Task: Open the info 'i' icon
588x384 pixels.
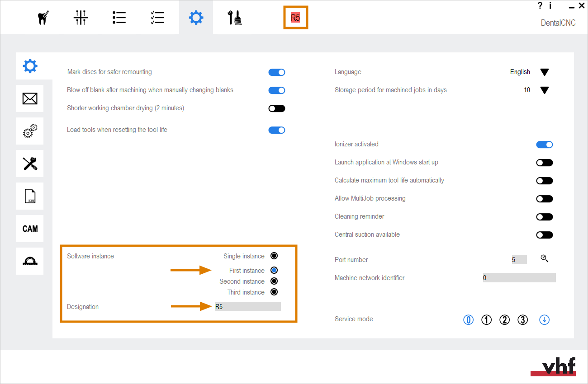Action: coord(550,6)
